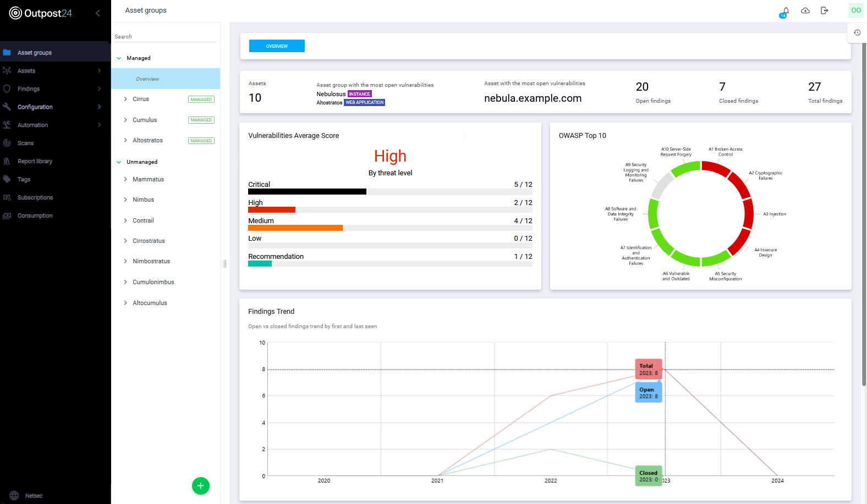
Task: Click the Findings shield icon
Action: click(7, 89)
